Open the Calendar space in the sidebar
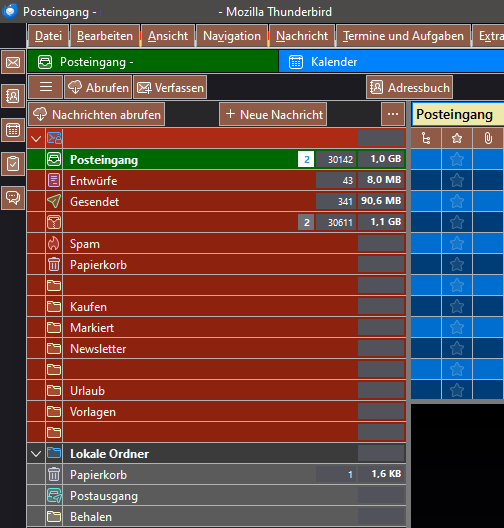 pyautogui.click(x=13, y=130)
